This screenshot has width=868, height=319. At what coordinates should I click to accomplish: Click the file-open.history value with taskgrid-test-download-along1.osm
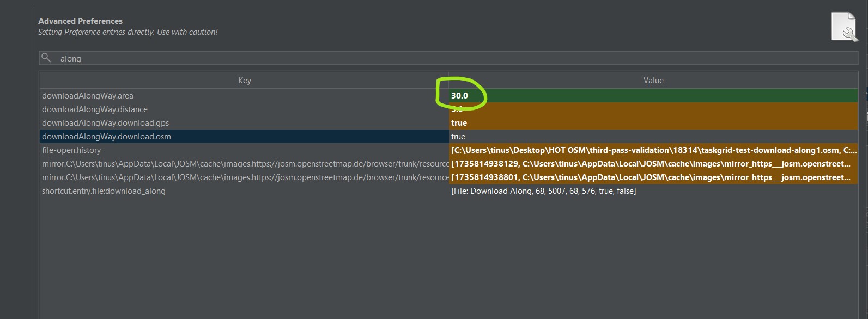click(x=653, y=150)
